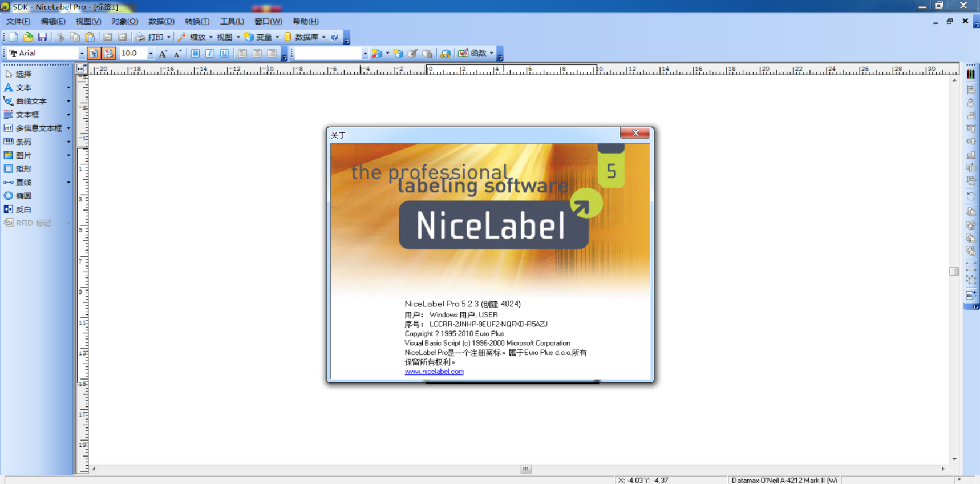Open the help question mark icon
Screen dimensions: 980x484
[334, 37]
